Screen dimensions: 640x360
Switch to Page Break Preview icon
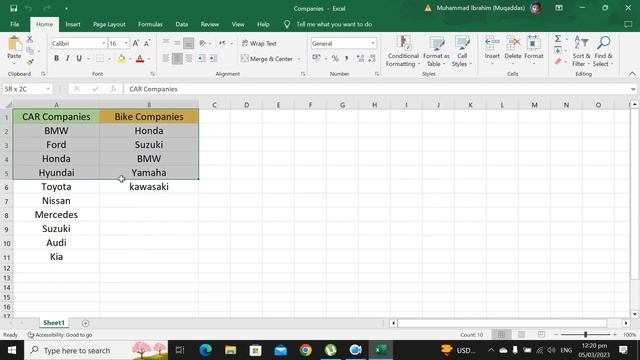coord(541,335)
